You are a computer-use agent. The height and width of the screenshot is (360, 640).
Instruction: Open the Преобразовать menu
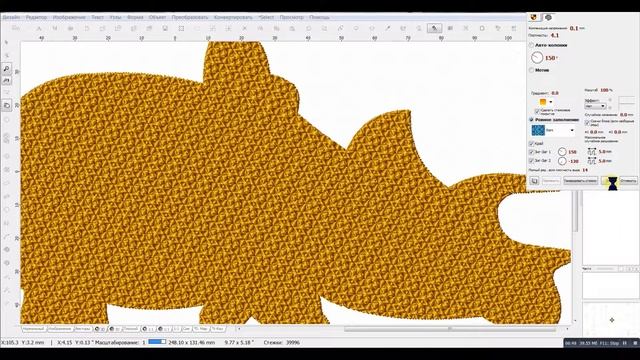(189, 17)
